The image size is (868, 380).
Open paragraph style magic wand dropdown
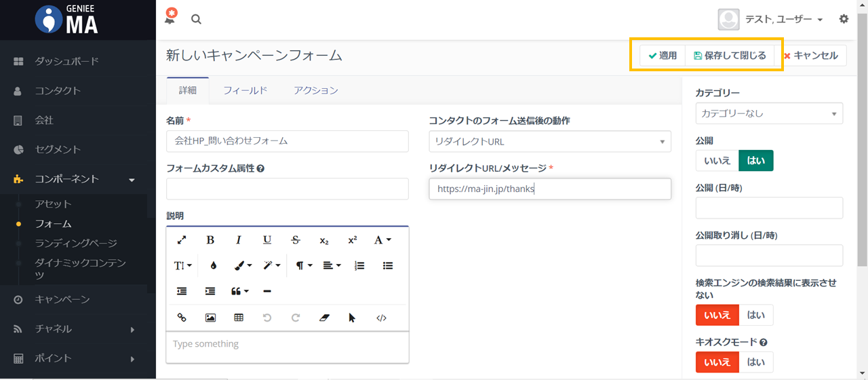click(x=272, y=265)
